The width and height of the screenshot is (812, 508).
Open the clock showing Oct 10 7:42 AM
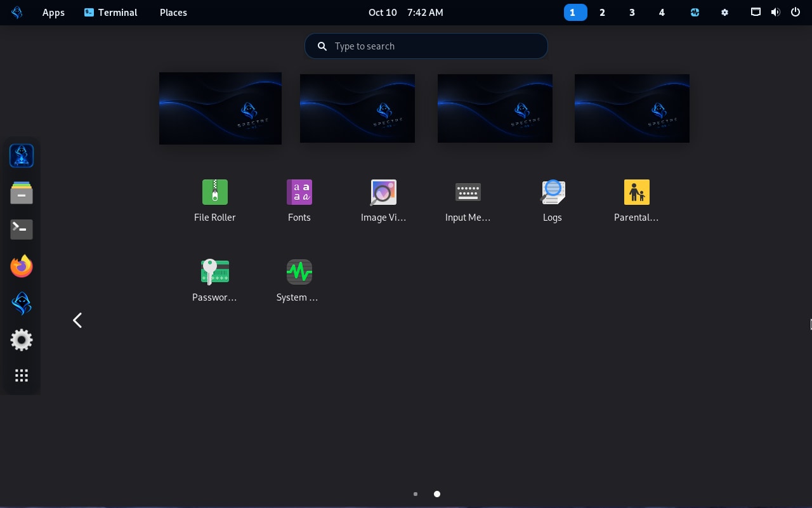pyautogui.click(x=405, y=13)
